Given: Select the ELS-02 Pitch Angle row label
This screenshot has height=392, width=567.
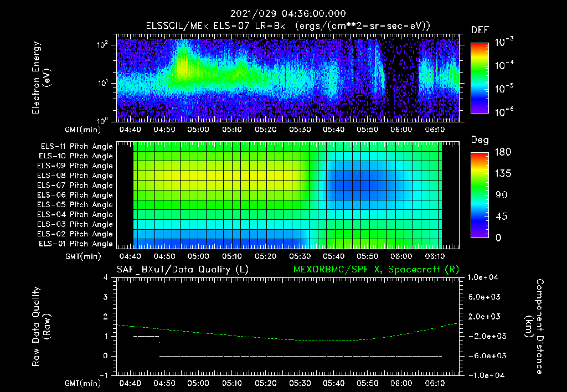Looking at the screenshot, I should coord(75,234).
